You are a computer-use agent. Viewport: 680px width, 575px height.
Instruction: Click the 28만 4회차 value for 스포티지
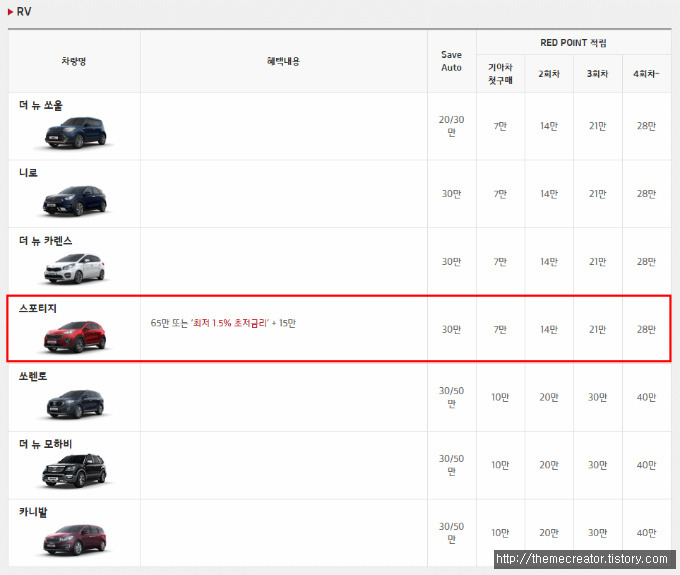(646, 330)
